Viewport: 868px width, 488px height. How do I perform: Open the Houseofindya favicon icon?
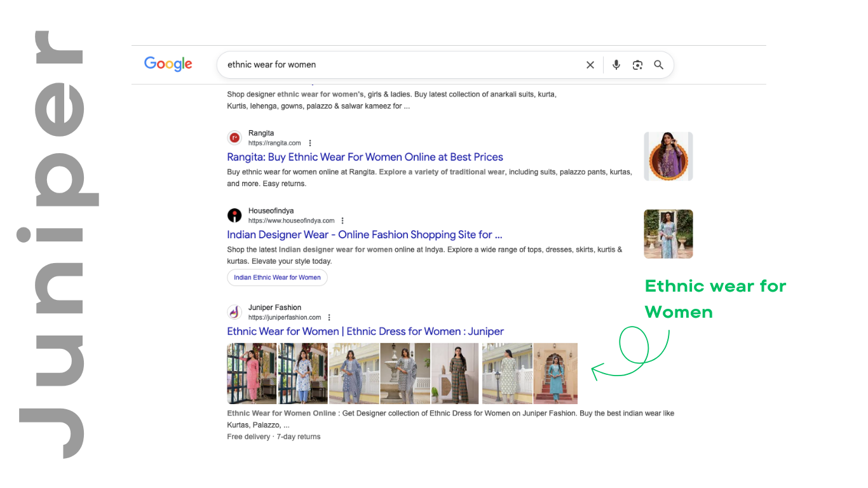tap(234, 215)
